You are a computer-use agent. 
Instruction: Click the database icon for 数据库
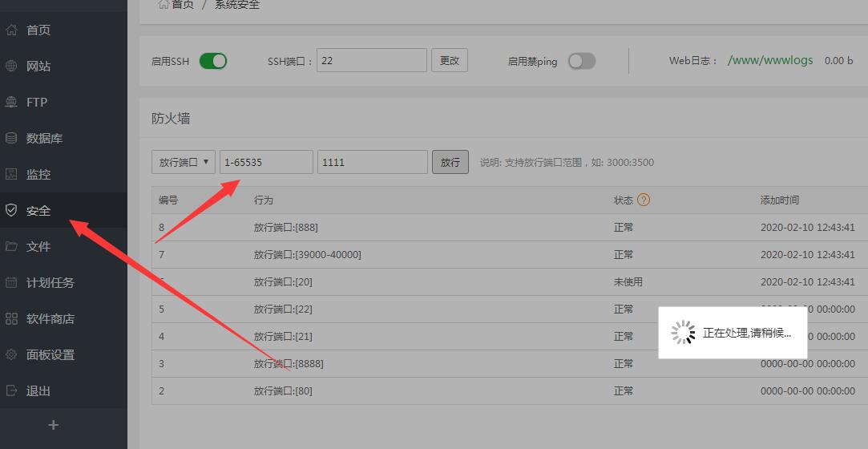click(11, 139)
